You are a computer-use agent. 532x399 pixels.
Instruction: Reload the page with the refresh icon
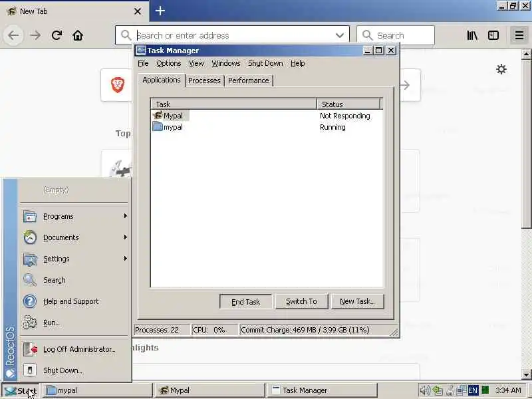pyautogui.click(x=57, y=35)
